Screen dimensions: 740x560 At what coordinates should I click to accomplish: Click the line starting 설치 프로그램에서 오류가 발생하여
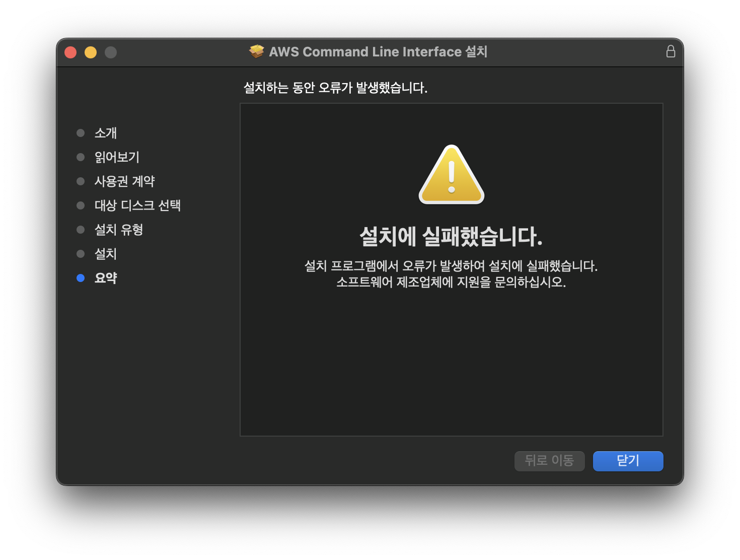click(451, 266)
